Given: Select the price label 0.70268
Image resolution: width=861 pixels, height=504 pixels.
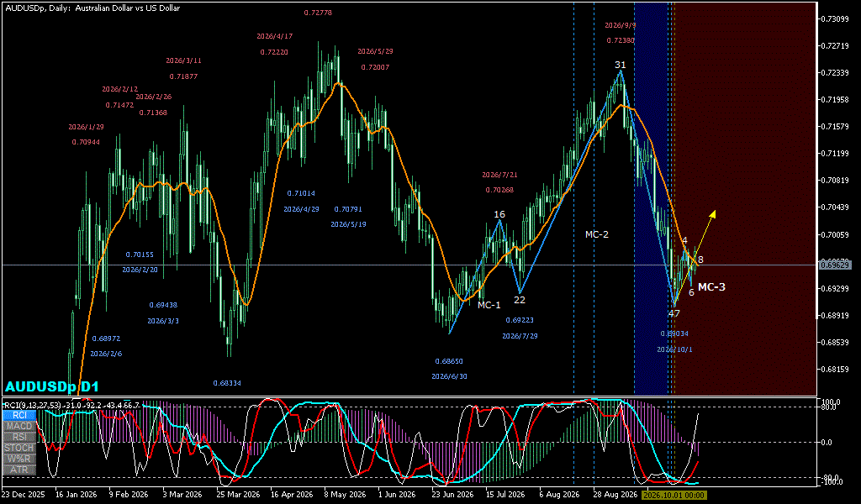Looking at the screenshot, I should point(499,191).
